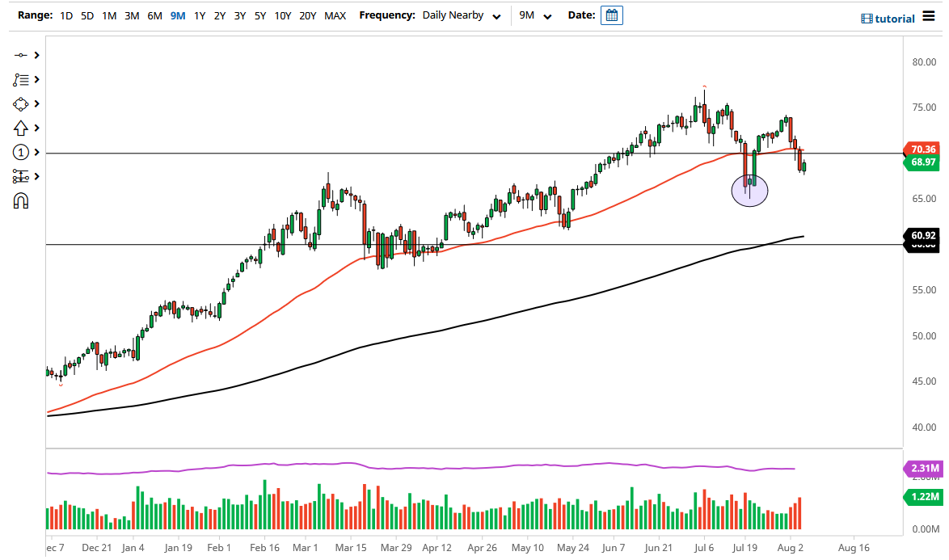Viewport: 949px width, 560px height.
Task: Expand the shapes tool submenu
Action: (x=37, y=104)
